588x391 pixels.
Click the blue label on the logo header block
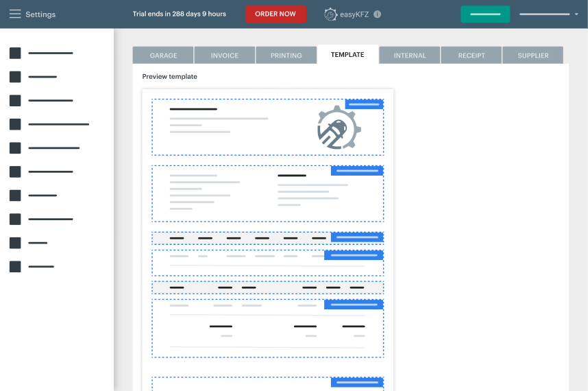[x=364, y=104]
